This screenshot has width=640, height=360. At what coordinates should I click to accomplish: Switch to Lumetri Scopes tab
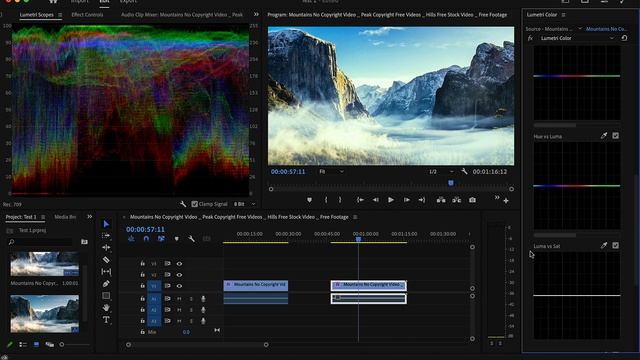[37, 15]
